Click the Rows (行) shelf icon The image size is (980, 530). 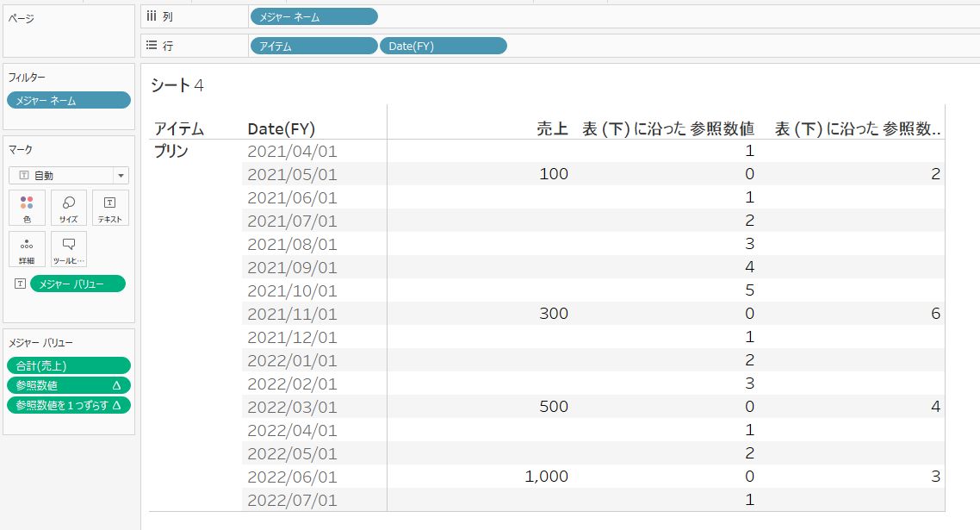pos(152,47)
